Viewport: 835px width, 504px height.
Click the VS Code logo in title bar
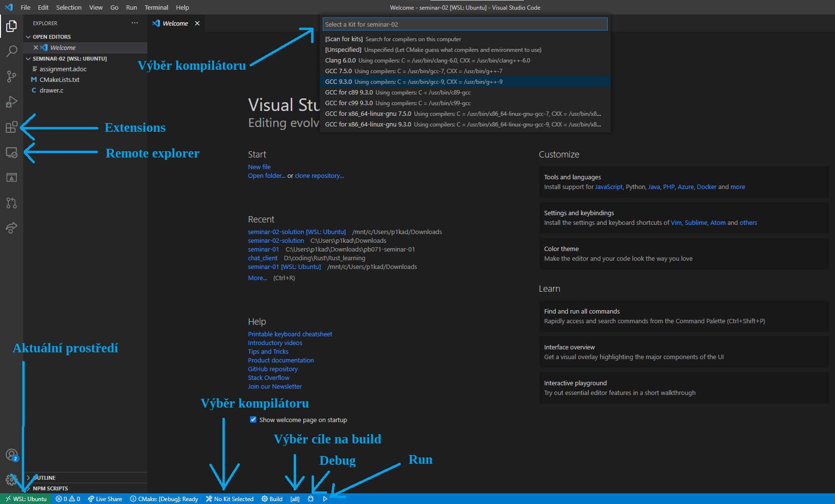pyautogui.click(x=9, y=7)
